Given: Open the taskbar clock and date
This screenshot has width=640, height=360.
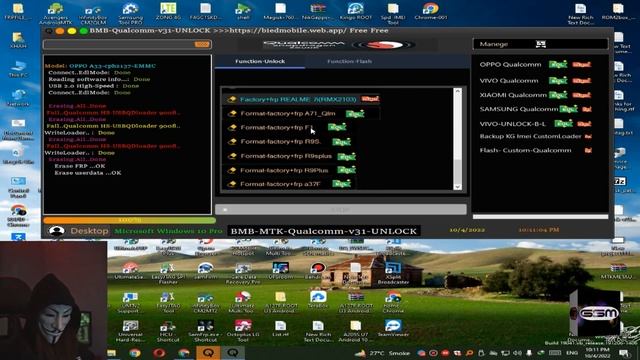Looking at the screenshot, I should pyautogui.click(x=597, y=353).
